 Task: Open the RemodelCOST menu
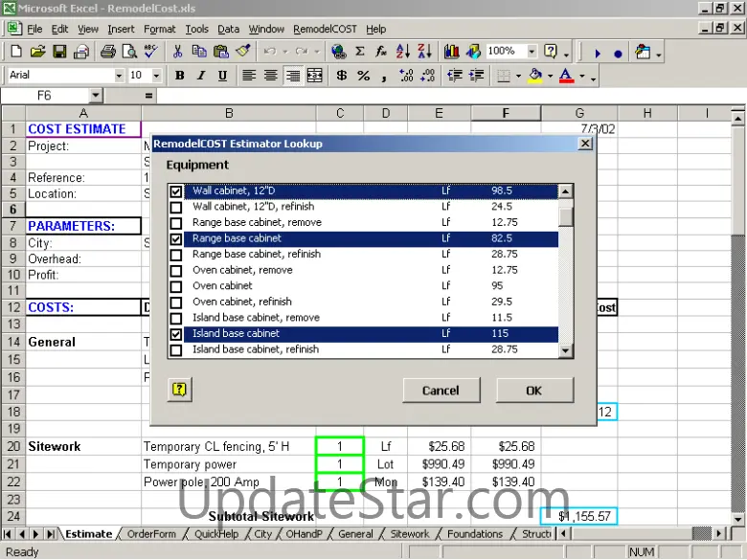(x=325, y=29)
